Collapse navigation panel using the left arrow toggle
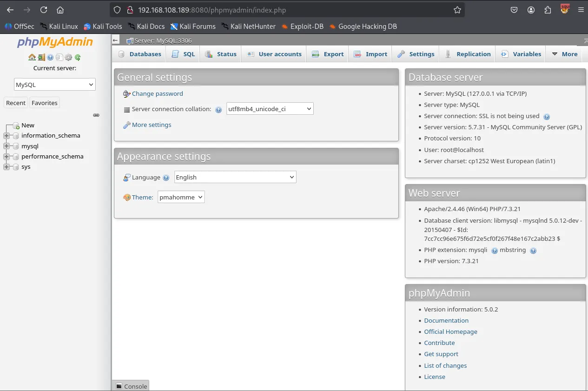This screenshot has width=588, height=391. pos(116,40)
